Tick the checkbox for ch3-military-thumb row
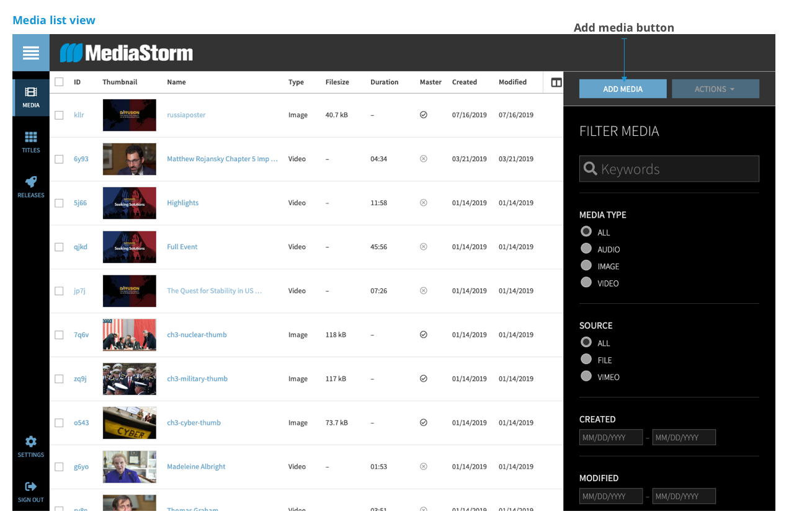The width and height of the screenshot is (794, 532). (x=59, y=379)
